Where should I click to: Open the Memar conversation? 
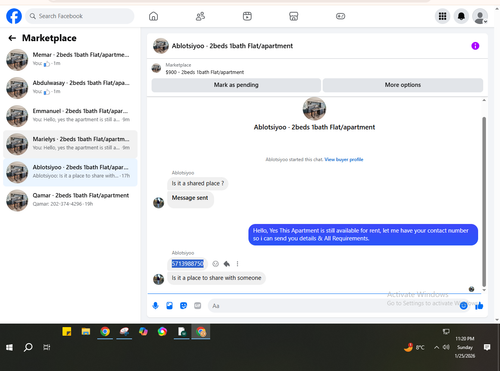(70, 60)
